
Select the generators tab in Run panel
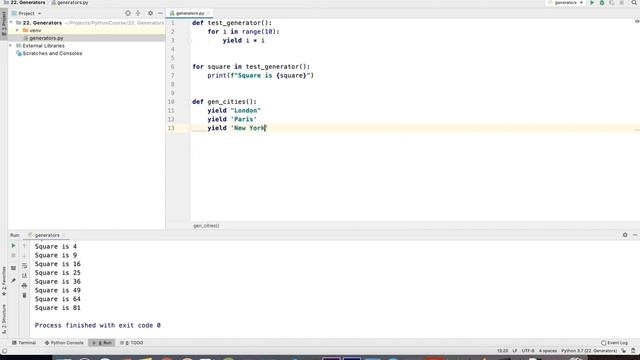point(47,235)
